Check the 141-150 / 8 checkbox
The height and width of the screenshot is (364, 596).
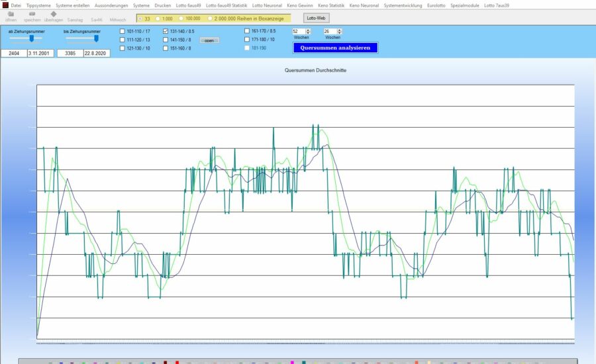click(x=166, y=40)
